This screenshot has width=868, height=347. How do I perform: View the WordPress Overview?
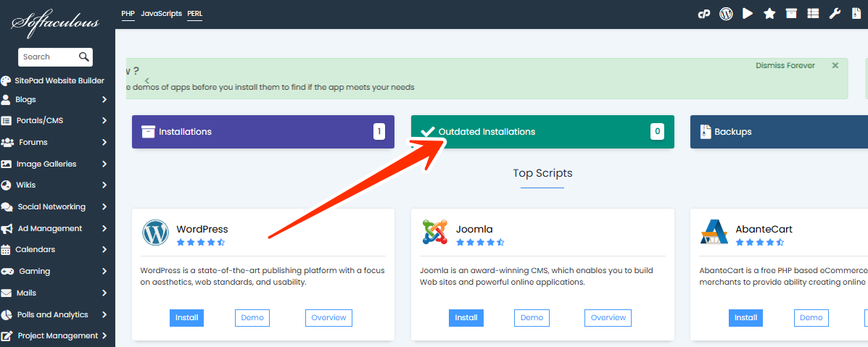coord(328,318)
